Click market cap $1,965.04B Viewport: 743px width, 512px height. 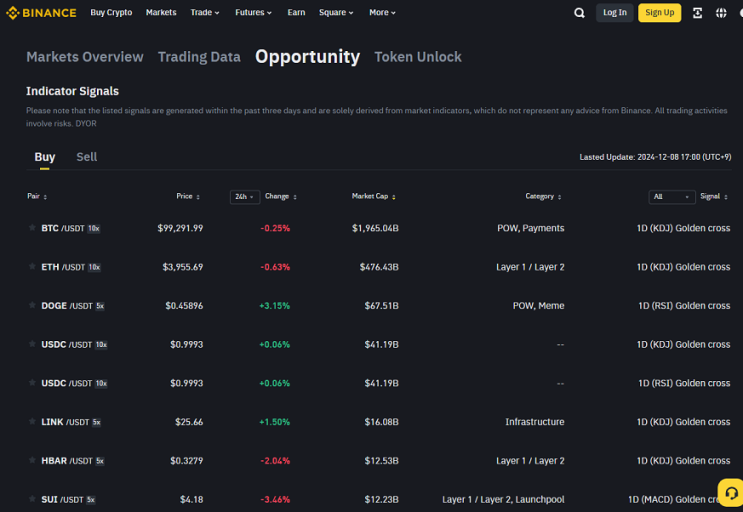pyautogui.click(x=375, y=228)
